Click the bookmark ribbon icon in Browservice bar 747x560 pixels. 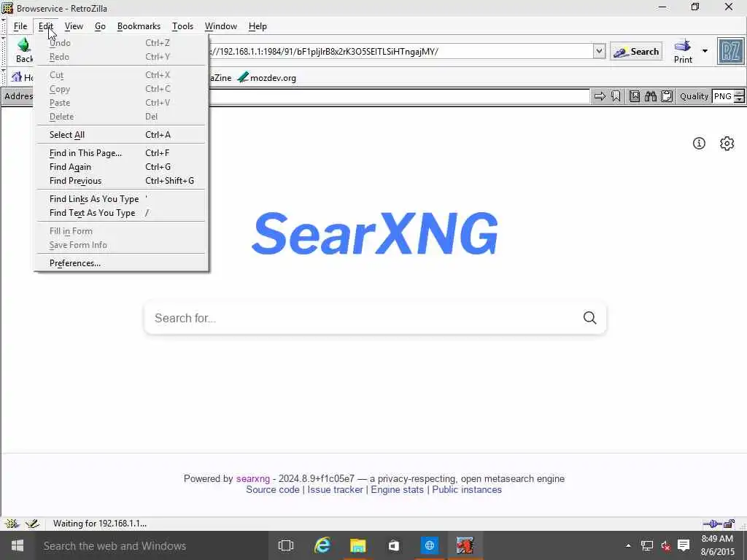pos(616,96)
